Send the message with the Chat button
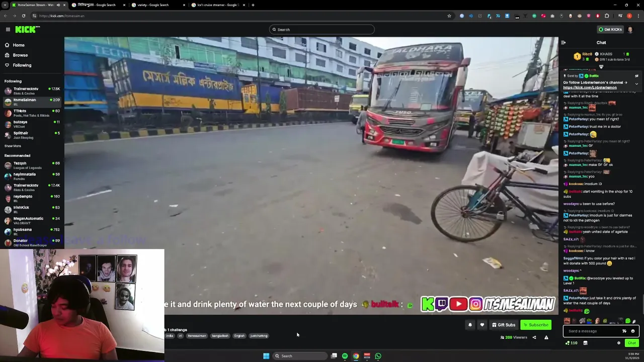The height and width of the screenshot is (362, 644). [632, 343]
